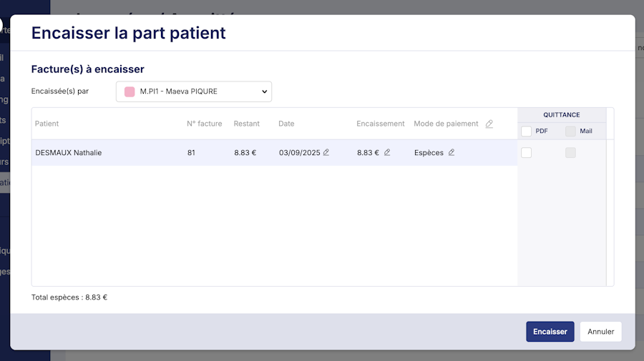
Task: Select the DESMAUX Nathalie patient row
Action: 69,152
